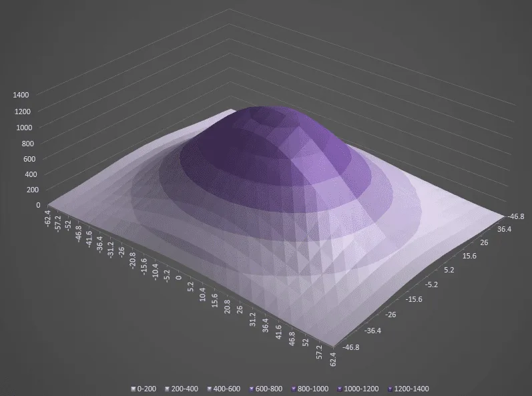Click the 800-1000 legend color swatch
This screenshot has width=532, height=396.
click(x=294, y=389)
